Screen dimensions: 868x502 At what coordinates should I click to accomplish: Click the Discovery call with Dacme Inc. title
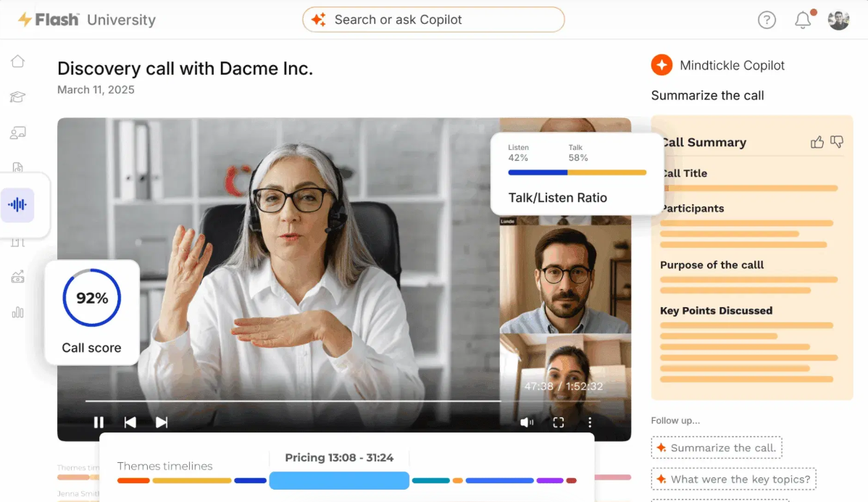pyautogui.click(x=185, y=69)
